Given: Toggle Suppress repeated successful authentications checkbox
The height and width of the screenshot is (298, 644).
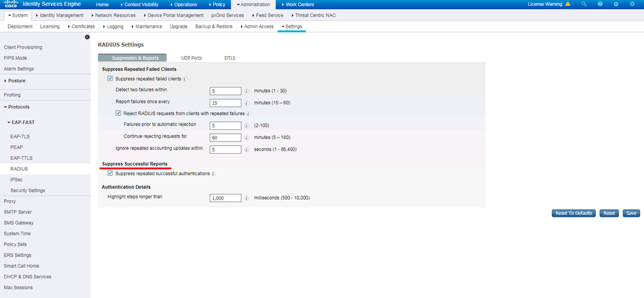Looking at the screenshot, I should point(110,173).
